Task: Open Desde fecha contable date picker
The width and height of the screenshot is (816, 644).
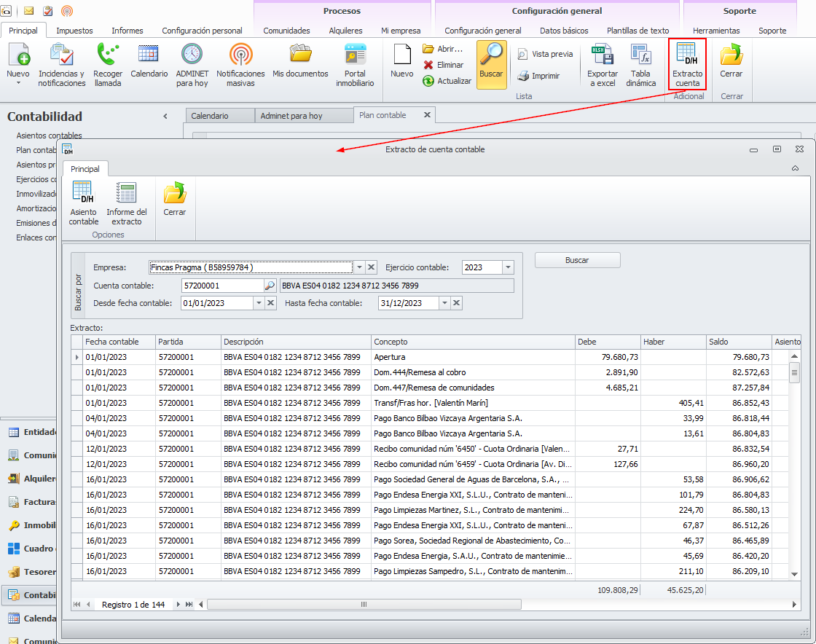Action: [x=259, y=303]
